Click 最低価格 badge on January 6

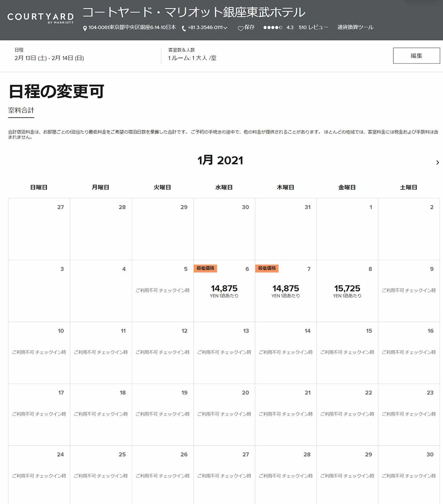(x=205, y=268)
